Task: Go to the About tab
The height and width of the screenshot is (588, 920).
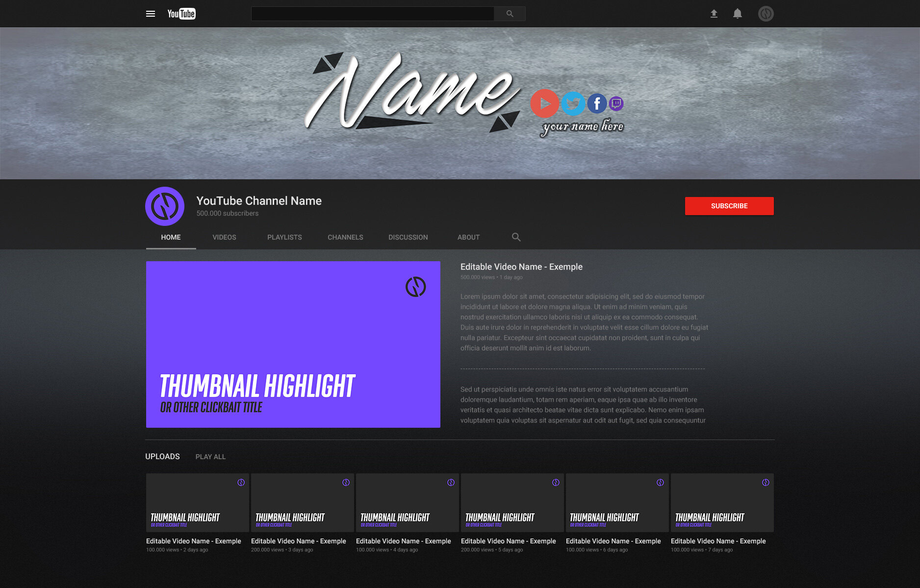Action: (x=468, y=237)
